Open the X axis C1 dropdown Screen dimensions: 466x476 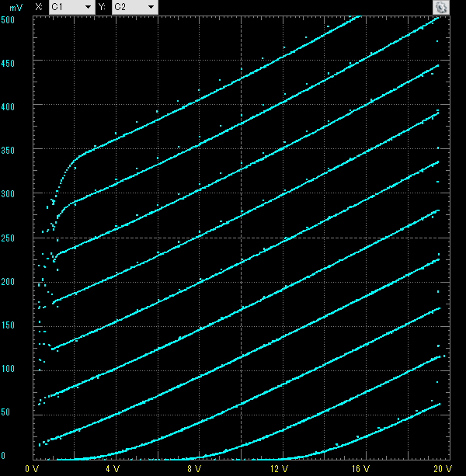72,7
